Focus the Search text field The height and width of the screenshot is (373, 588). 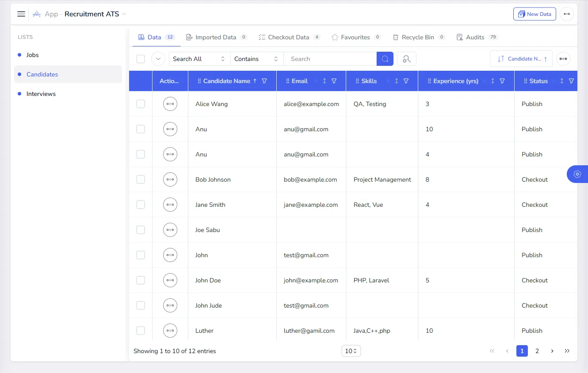tap(330, 59)
